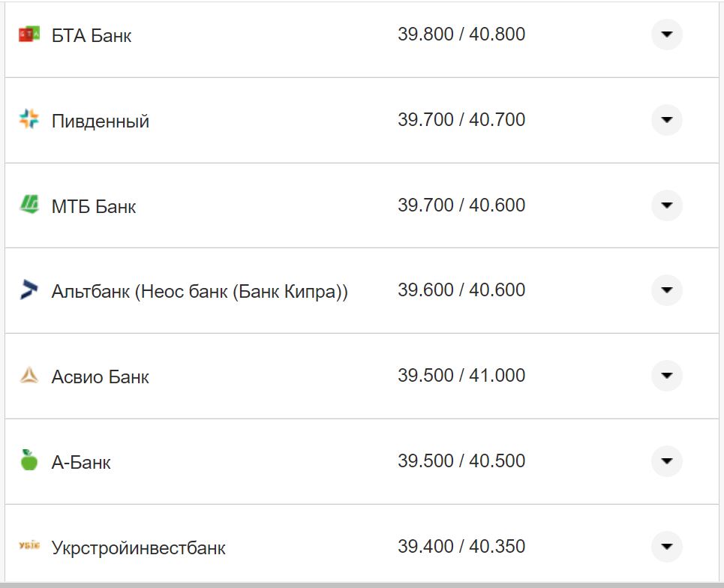Click the Асвио Банк triangle logo

(x=29, y=376)
